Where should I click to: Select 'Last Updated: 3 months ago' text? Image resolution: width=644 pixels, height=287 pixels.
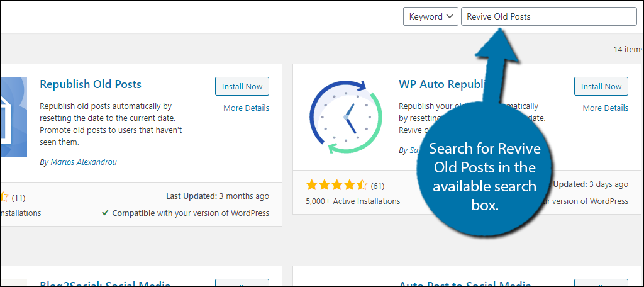(x=217, y=196)
